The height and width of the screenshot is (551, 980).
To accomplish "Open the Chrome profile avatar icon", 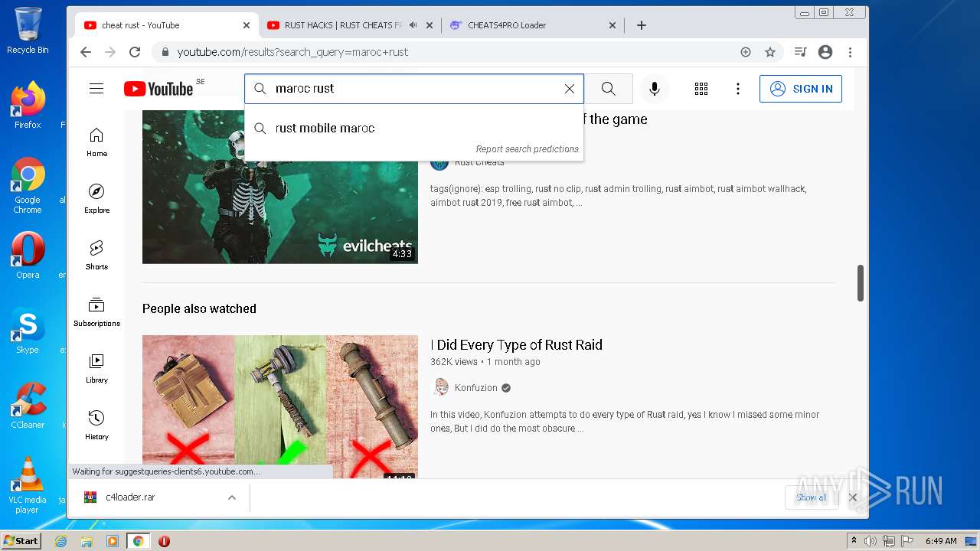I will click(825, 52).
